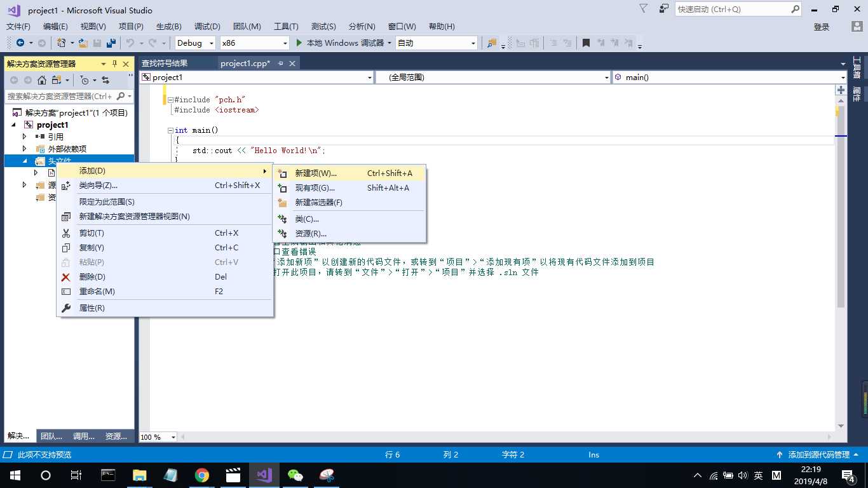Image resolution: width=868 pixels, height=488 pixels.
Task: Click the New Project toolbar icon
Action: click(62, 43)
